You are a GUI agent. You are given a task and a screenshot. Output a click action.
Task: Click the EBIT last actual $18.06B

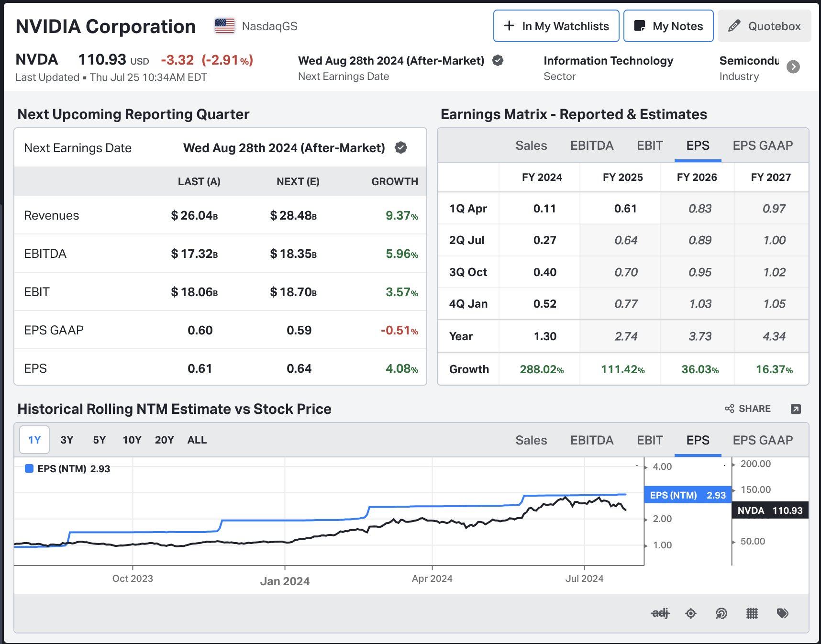point(194,292)
